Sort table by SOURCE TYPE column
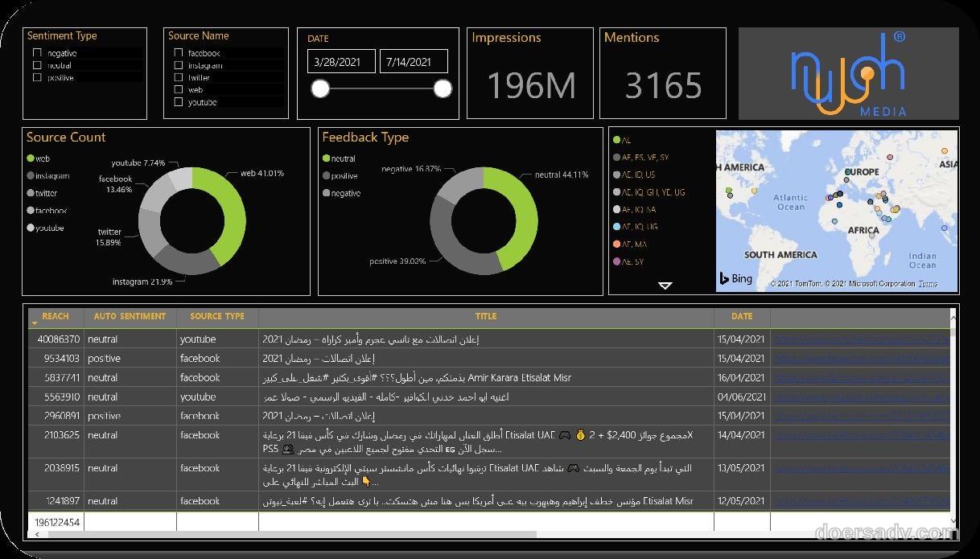 click(217, 317)
